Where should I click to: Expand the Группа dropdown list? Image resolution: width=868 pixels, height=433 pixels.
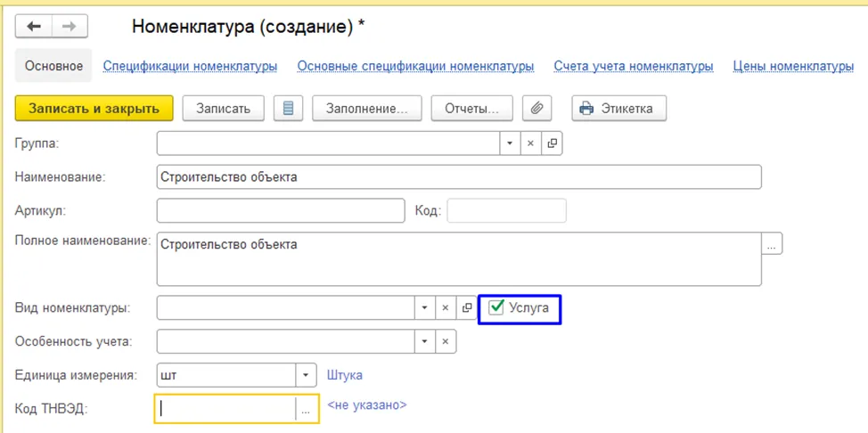pos(510,143)
